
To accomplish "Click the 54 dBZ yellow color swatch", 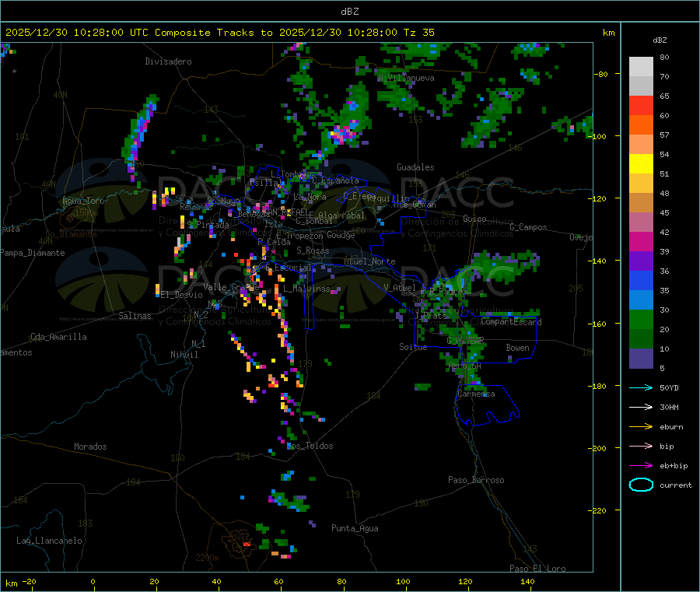I will pyautogui.click(x=641, y=164).
